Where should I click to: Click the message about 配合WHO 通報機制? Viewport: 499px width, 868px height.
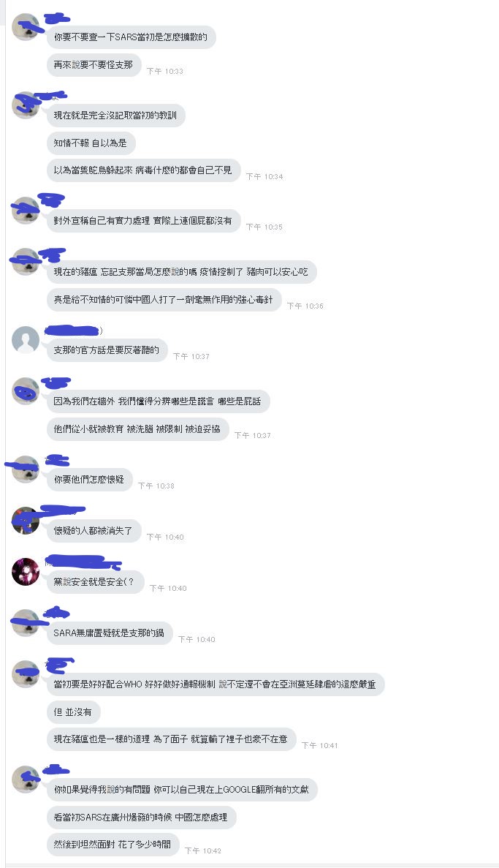216,684
